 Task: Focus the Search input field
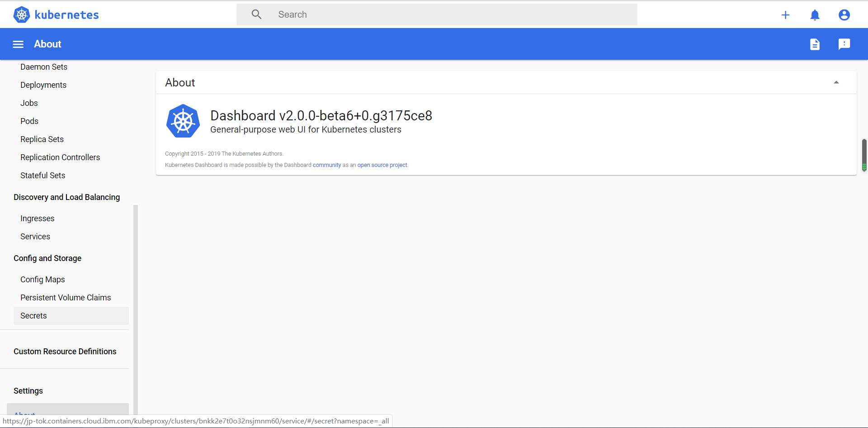point(437,14)
